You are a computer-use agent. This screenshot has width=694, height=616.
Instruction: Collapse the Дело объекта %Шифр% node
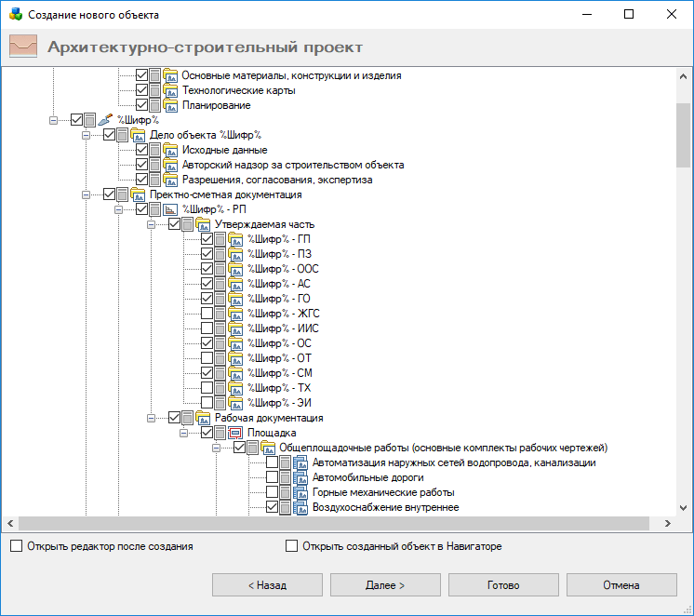(x=87, y=135)
